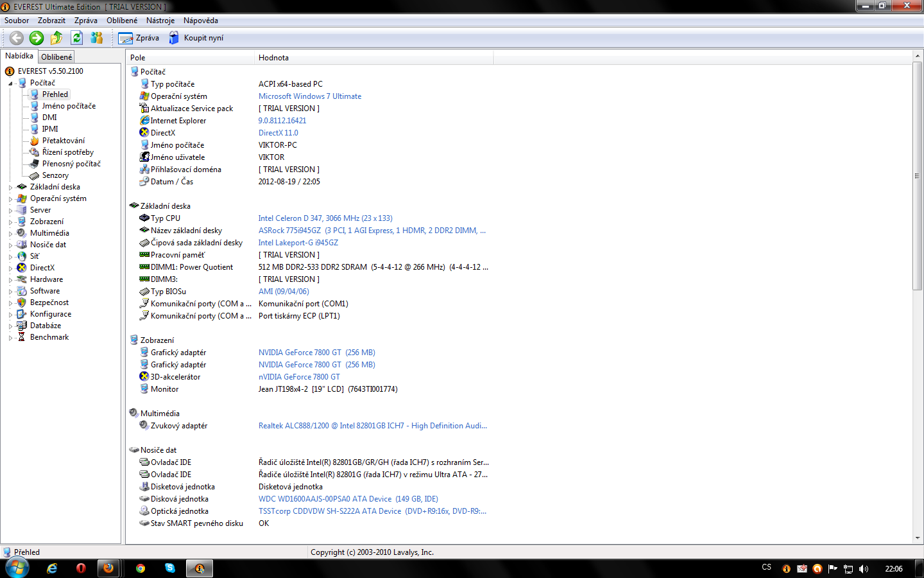Click the Up-level arrow toolbar icon
The height and width of the screenshot is (578, 924).
pyautogui.click(x=56, y=38)
